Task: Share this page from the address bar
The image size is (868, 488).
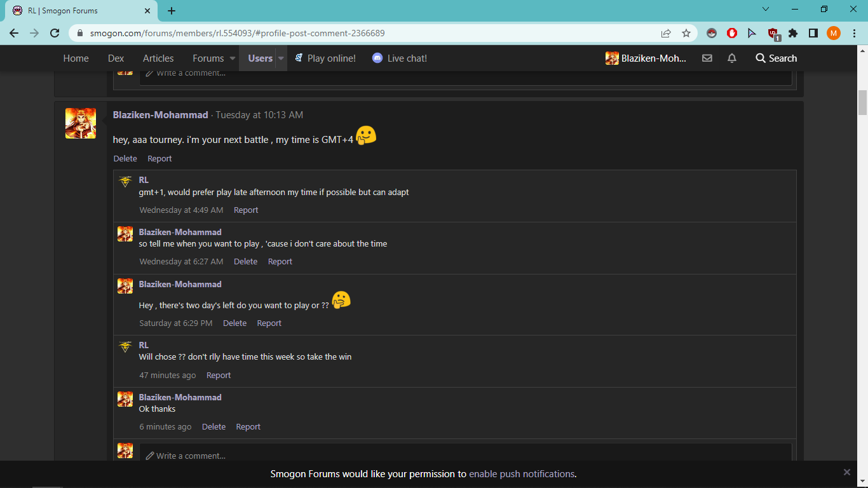Action: click(x=666, y=33)
